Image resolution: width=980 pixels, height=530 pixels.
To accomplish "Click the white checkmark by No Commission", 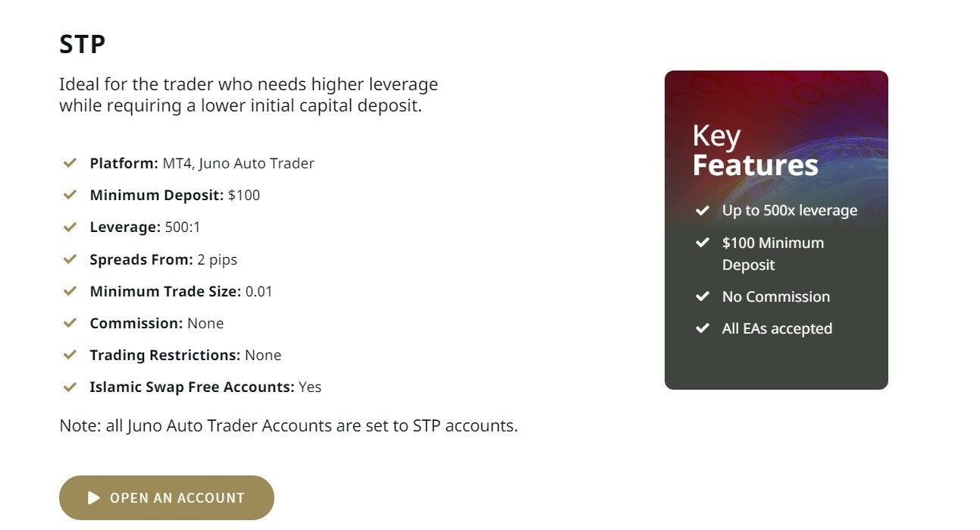I will pos(703,296).
